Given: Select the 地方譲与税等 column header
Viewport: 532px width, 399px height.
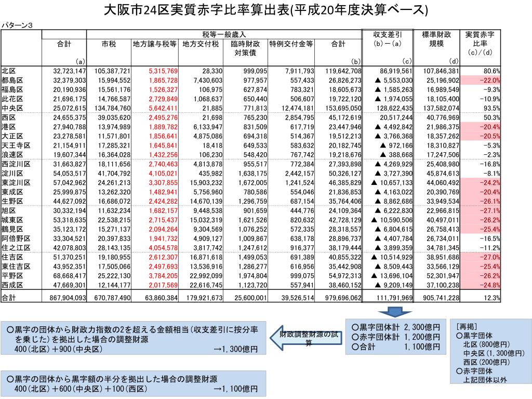Looking at the screenshot, I should tap(154, 44).
